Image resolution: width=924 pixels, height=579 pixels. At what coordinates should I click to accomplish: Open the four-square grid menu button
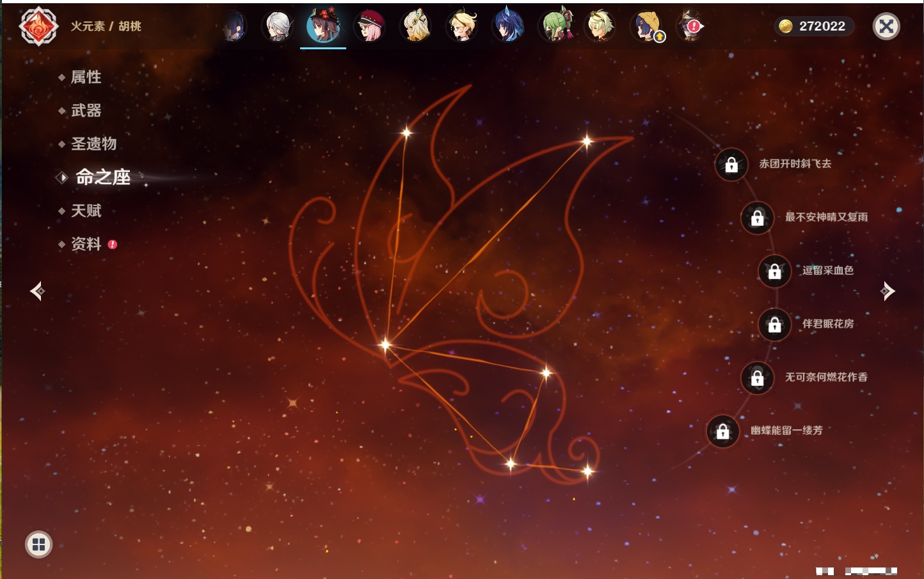point(38,544)
